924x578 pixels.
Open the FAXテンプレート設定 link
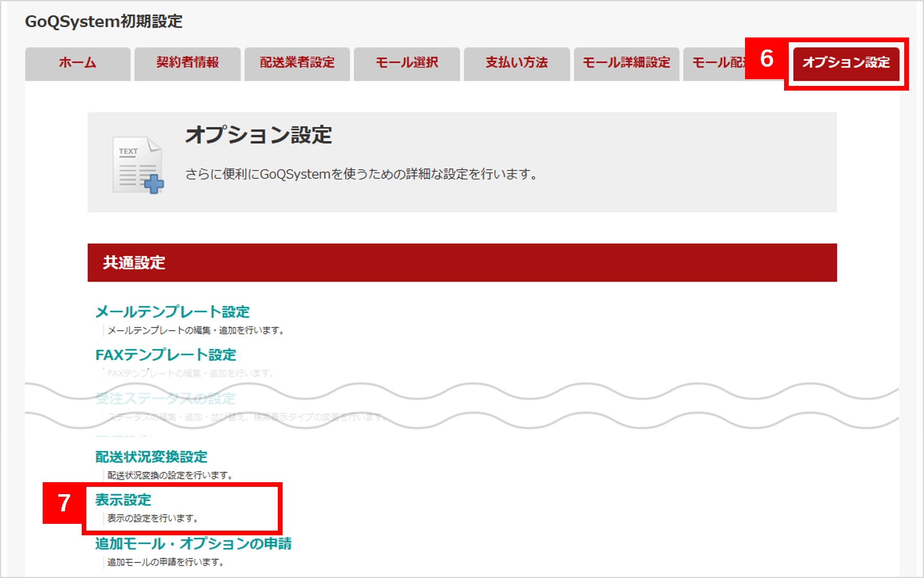(165, 355)
